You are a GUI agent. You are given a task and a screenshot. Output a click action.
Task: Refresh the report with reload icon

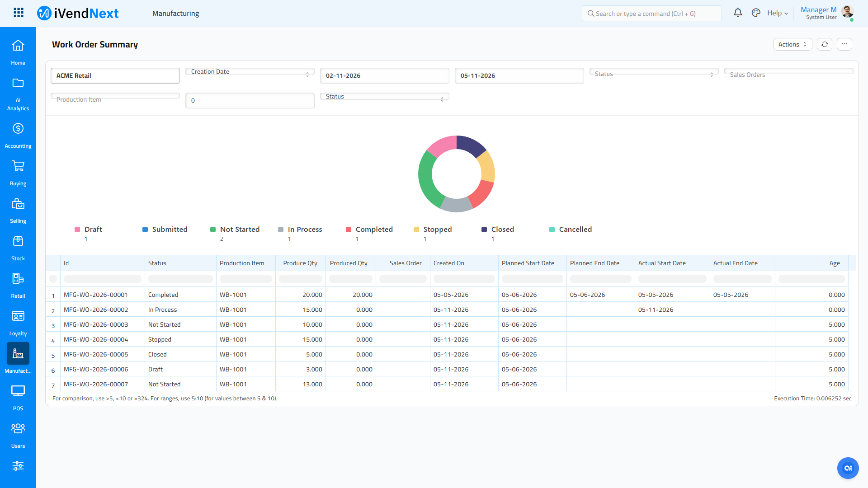825,44
